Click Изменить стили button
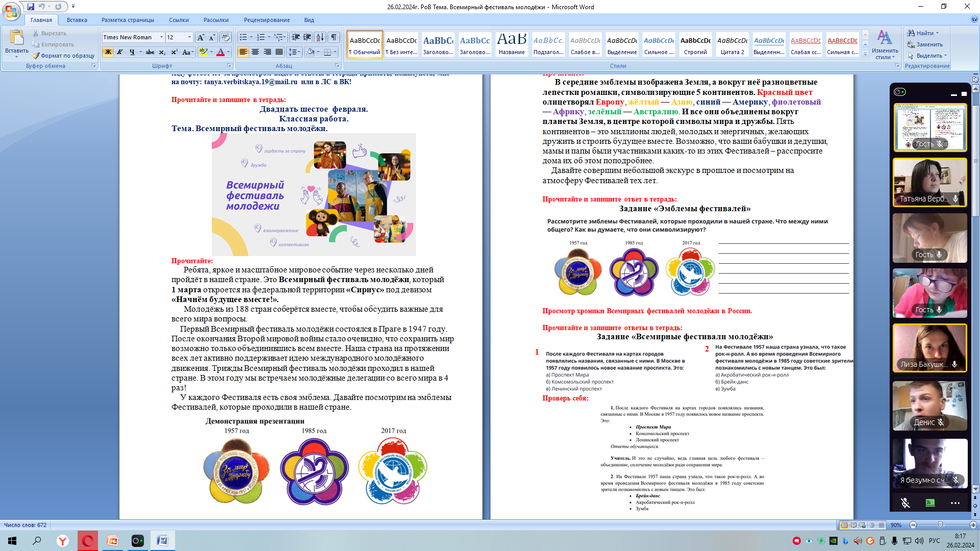 pos(885,45)
